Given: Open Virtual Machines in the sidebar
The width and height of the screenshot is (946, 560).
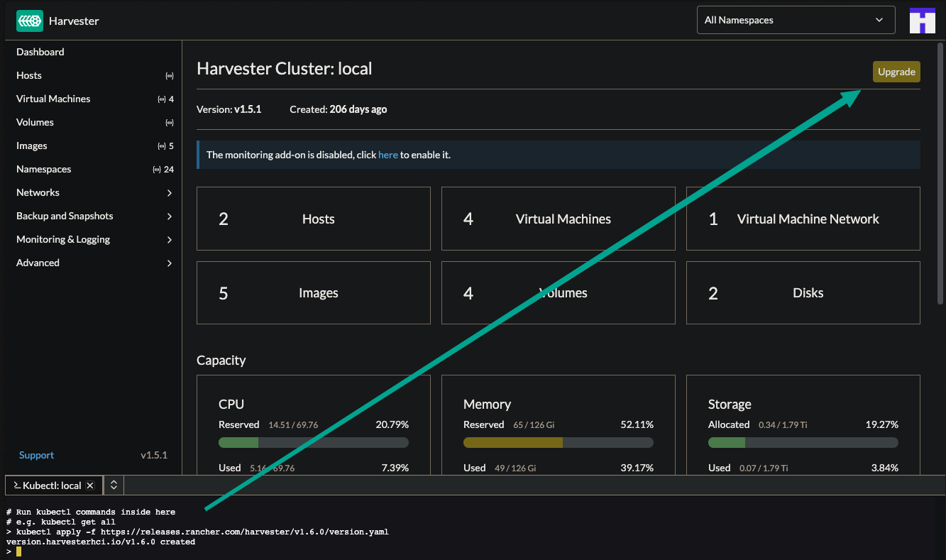Looking at the screenshot, I should tap(53, 99).
